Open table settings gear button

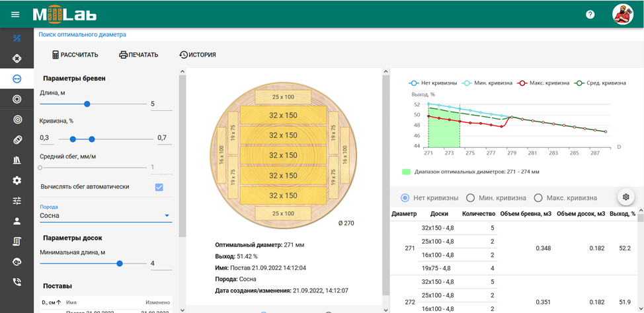point(626,197)
